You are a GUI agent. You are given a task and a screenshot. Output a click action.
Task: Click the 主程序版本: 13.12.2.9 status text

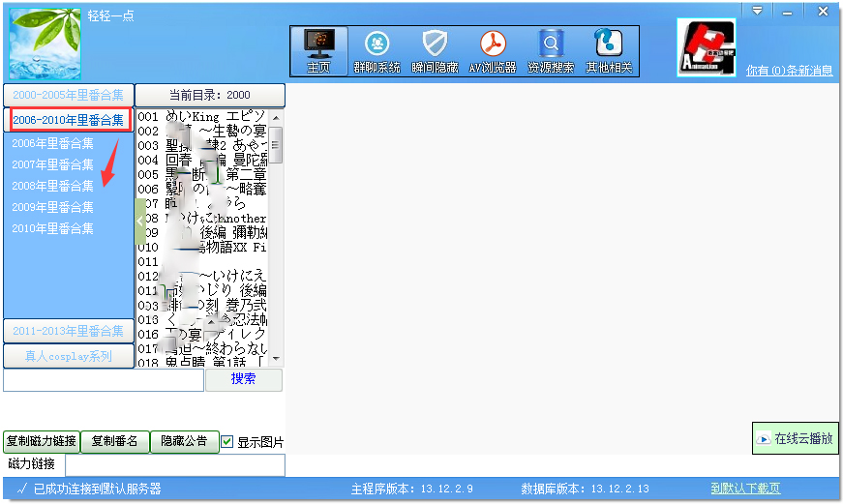412,489
